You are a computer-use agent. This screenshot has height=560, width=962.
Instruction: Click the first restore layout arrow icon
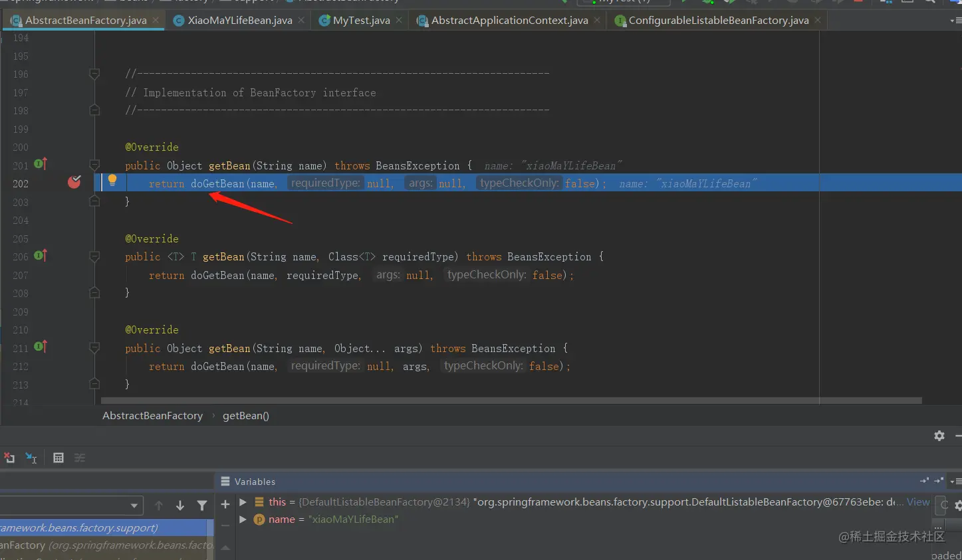[x=925, y=480]
